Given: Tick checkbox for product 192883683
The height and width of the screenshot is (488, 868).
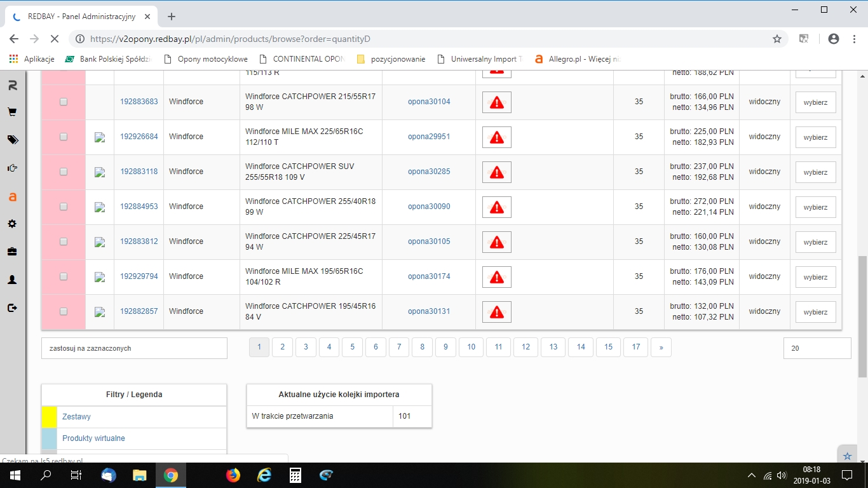Looking at the screenshot, I should click(x=64, y=102).
